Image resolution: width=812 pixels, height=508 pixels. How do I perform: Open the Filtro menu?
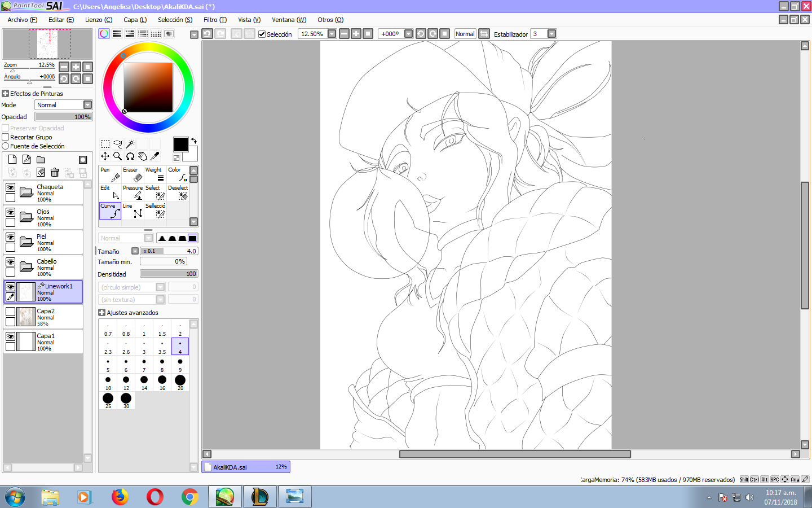pyautogui.click(x=215, y=20)
